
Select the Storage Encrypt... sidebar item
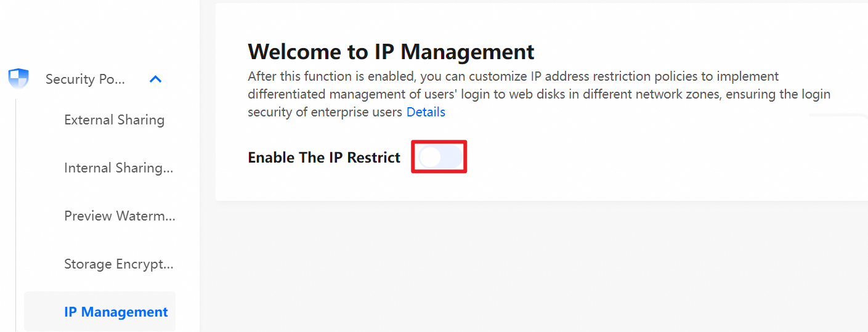pos(118,264)
